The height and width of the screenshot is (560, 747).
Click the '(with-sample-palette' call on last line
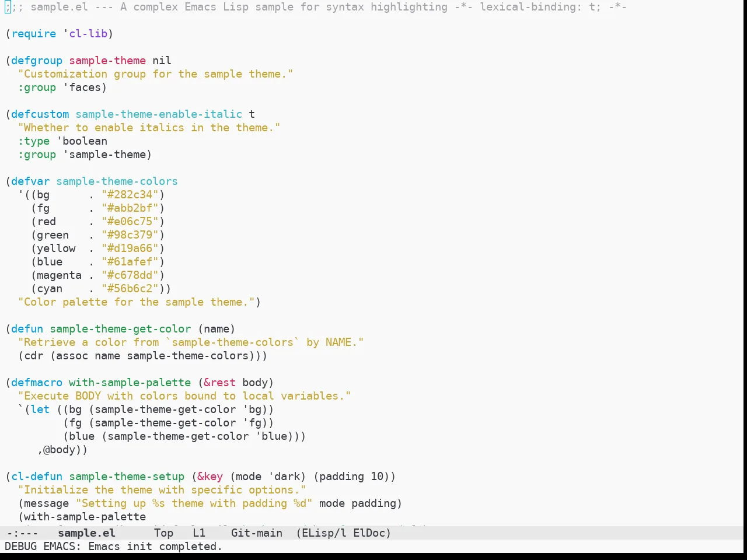pos(82,517)
